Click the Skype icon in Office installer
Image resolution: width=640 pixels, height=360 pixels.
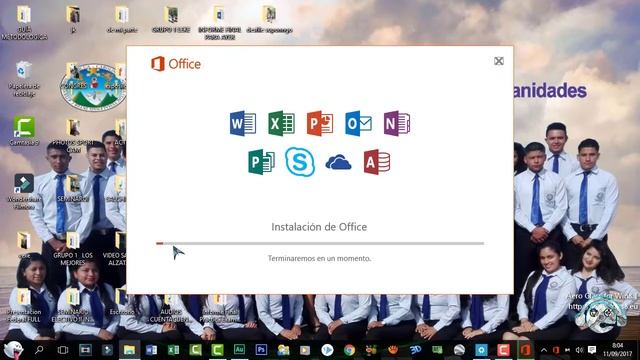click(300, 162)
